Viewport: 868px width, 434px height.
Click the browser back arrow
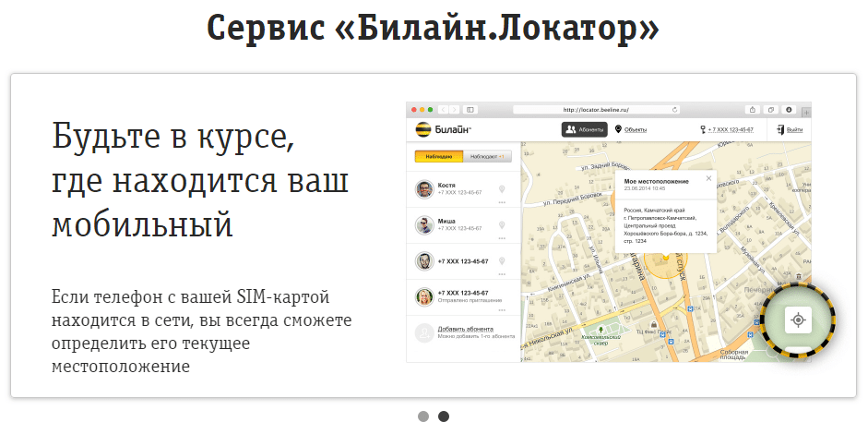coord(444,110)
